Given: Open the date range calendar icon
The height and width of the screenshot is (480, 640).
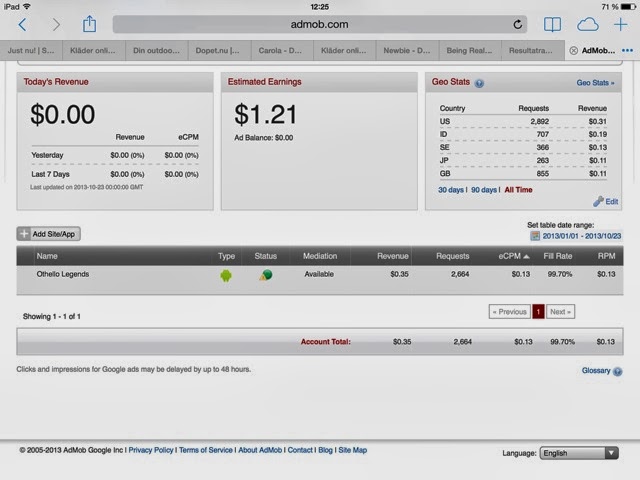Looking at the screenshot, I should (535, 236).
